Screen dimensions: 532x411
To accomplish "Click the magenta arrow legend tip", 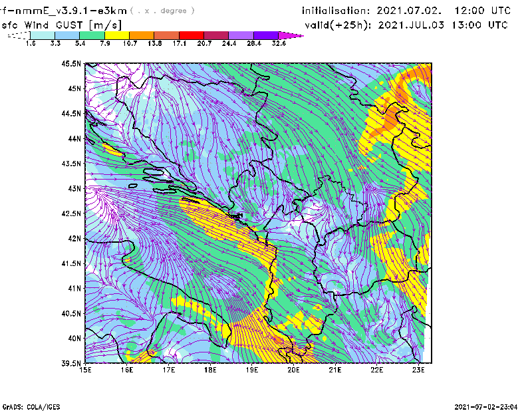I will point(291,35).
